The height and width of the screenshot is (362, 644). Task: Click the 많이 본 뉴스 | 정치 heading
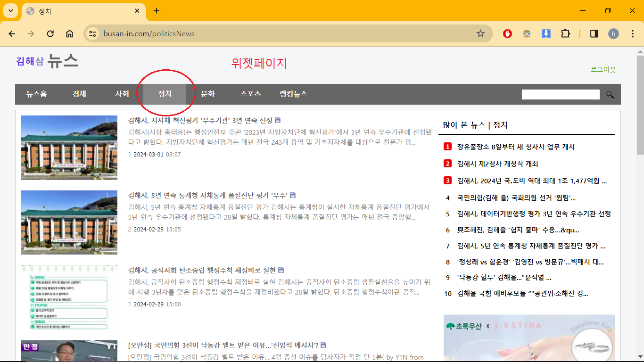click(x=475, y=125)
